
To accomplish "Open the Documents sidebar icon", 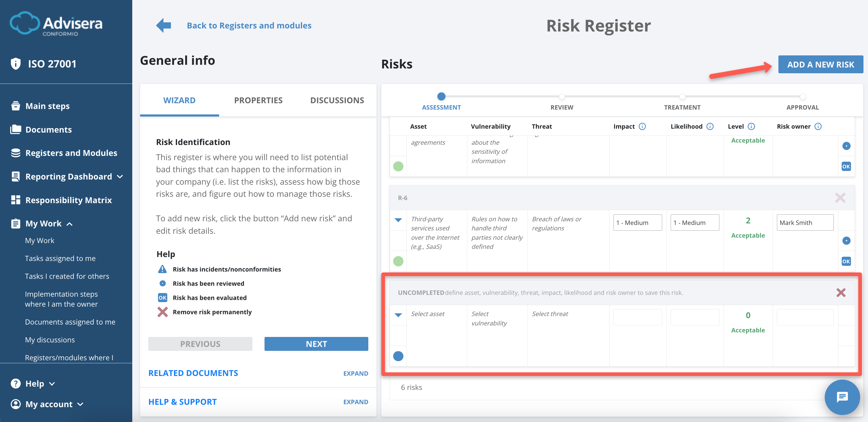I will [x=15, y=129].
